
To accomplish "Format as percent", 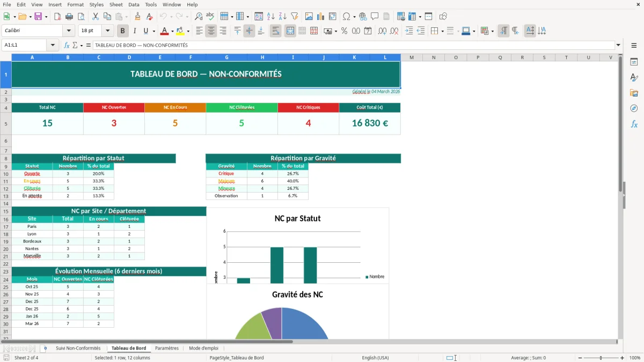I will click(344, 31).
